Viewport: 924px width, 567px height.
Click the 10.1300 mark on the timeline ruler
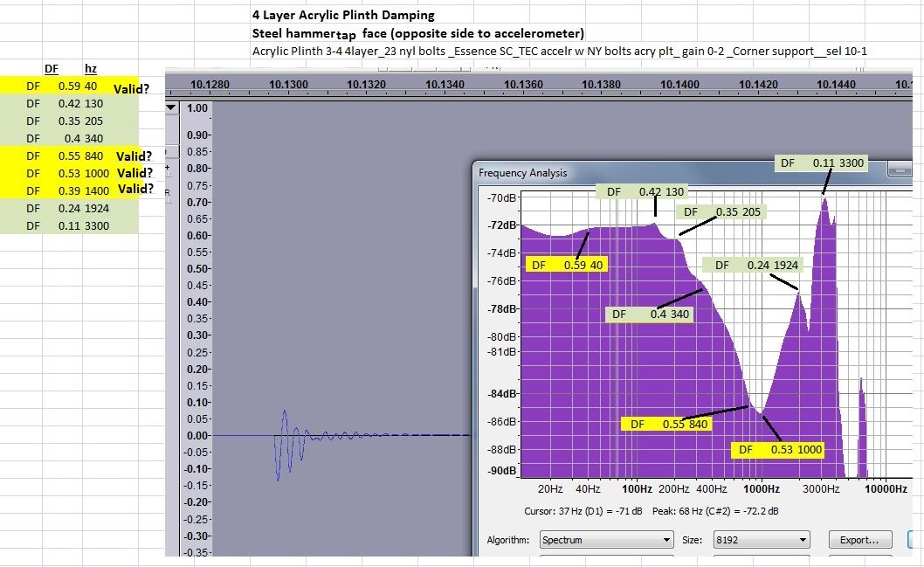click(x=288, y=84)
